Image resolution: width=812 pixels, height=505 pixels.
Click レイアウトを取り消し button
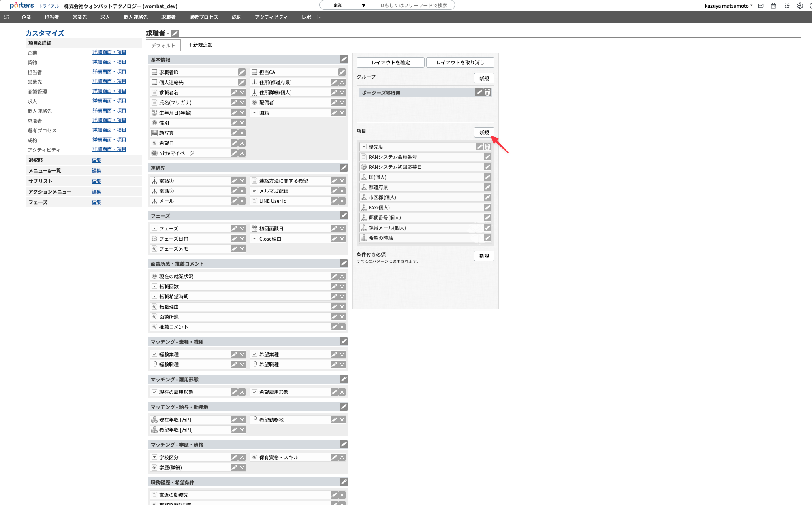[x=460, y=62]
